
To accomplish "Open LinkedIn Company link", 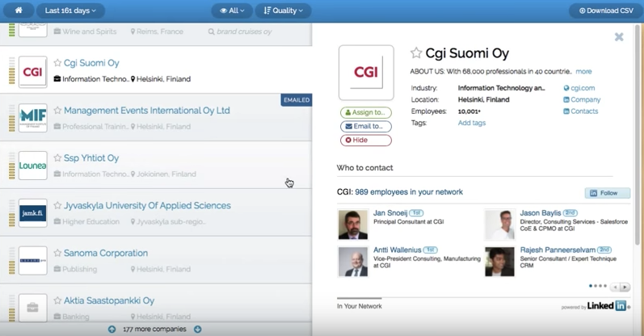I will [582, 99].
